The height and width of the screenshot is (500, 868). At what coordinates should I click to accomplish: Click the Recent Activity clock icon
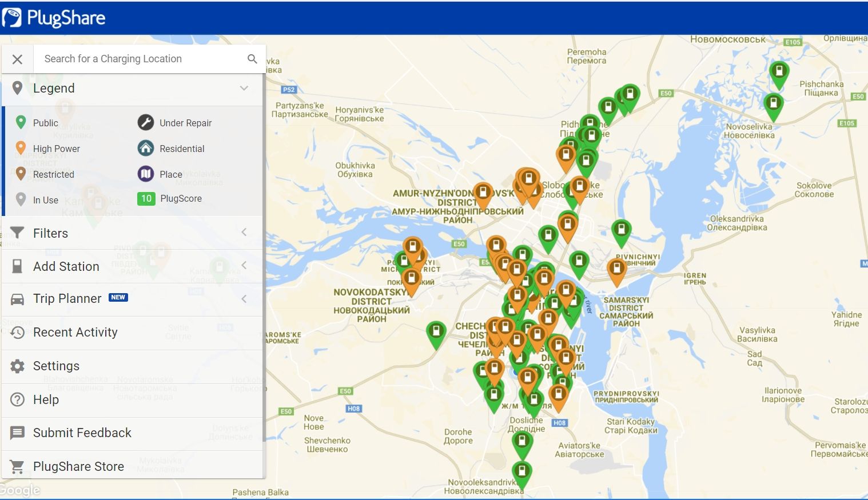tap(17, 332)
